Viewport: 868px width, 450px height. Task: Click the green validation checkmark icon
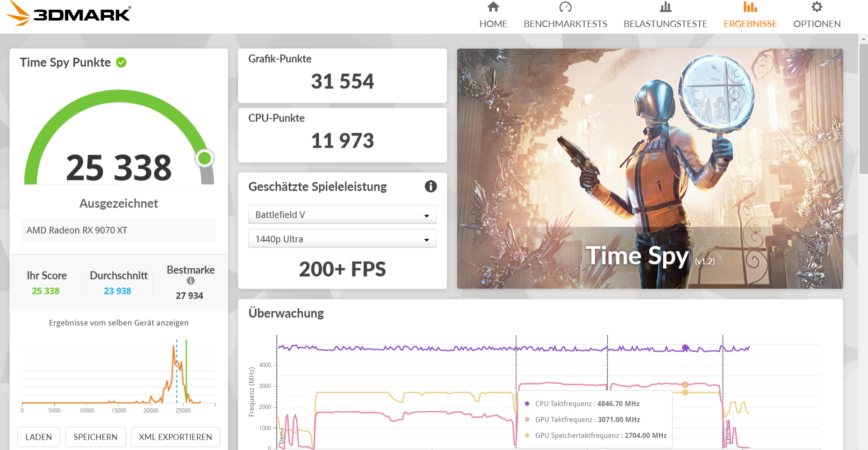coord(121,62)
